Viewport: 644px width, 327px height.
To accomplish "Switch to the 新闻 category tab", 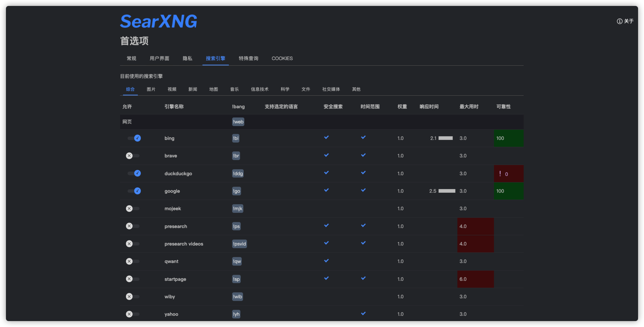I will click(193, 89).
